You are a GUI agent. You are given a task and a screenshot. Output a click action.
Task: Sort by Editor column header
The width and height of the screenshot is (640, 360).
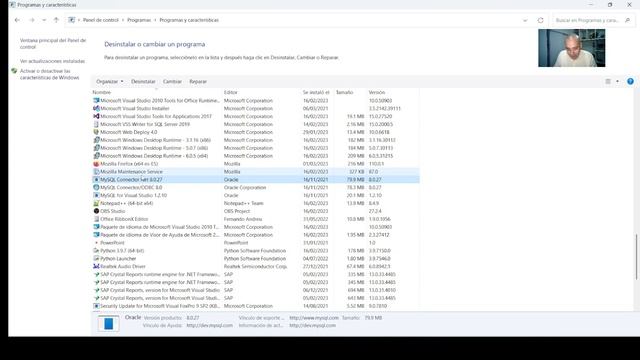tap(231, 93)
